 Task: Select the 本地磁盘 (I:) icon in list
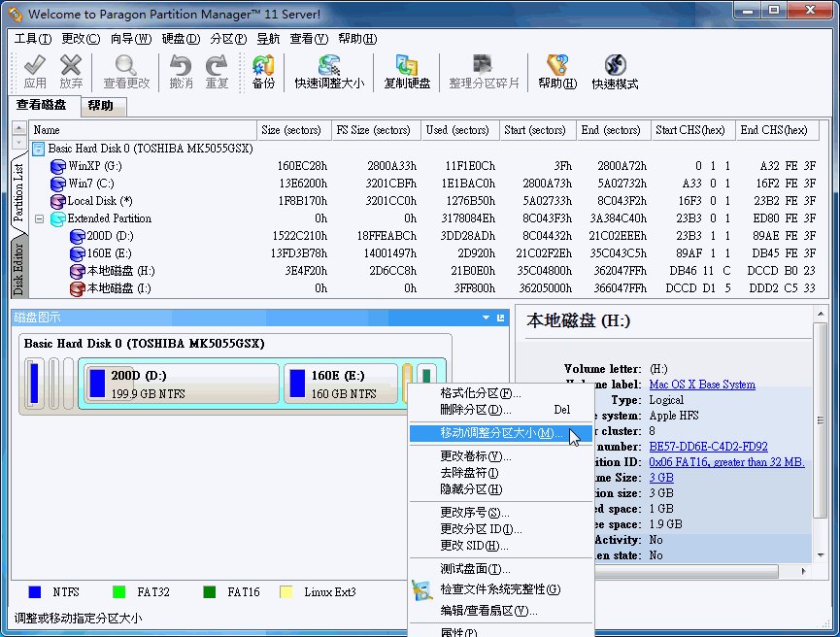[78, 289]
